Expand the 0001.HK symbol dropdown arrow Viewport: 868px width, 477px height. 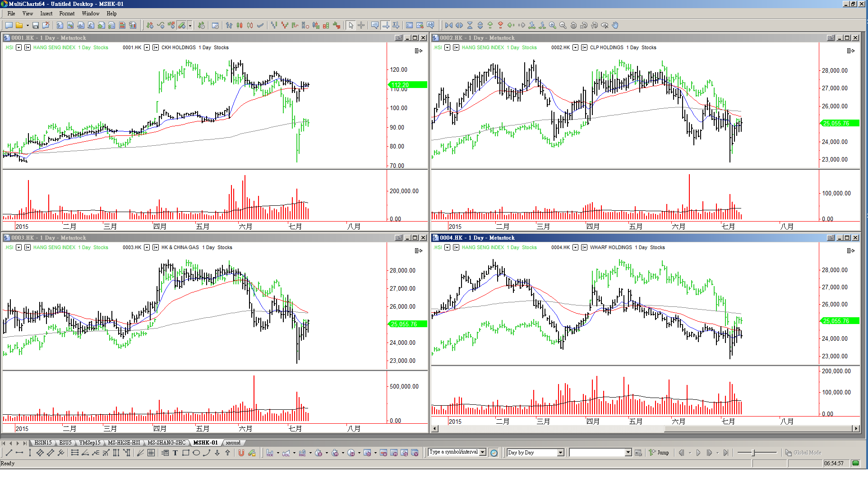coord(147,47)
